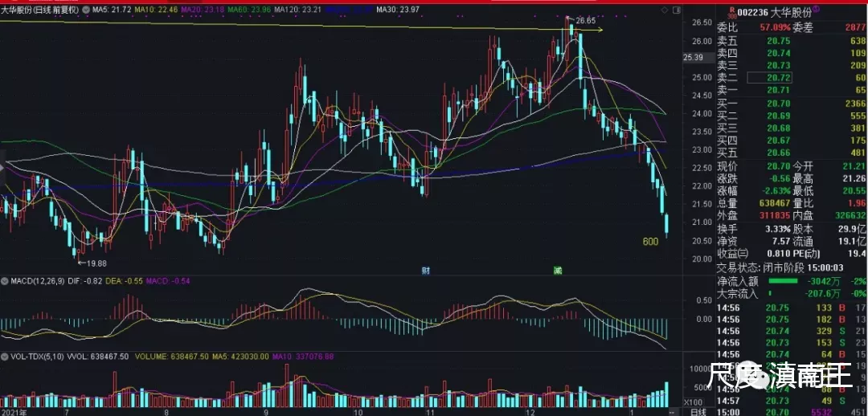Click the R300 margin trading badge

(x=732, y=11)
